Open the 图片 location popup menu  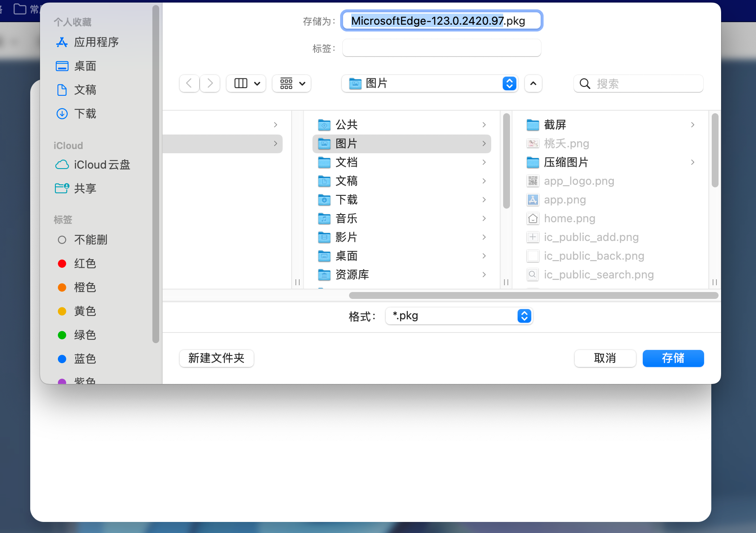tap(430, 83)
